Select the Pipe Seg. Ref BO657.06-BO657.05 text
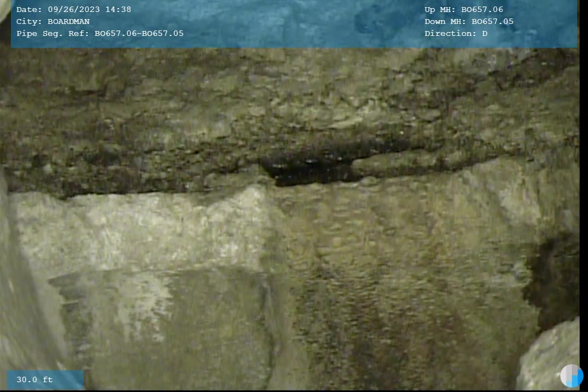The image size is (588, 392). coord(100,33)
